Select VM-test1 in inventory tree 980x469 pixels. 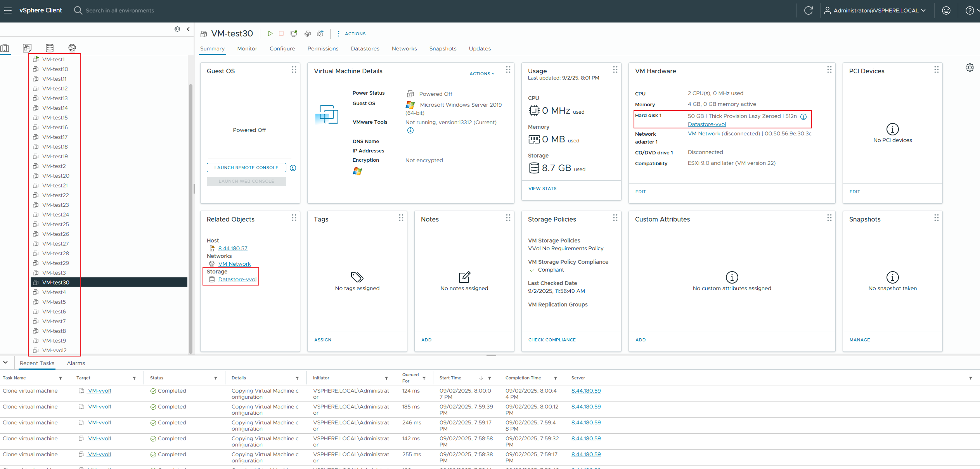[x=54, y=59]
